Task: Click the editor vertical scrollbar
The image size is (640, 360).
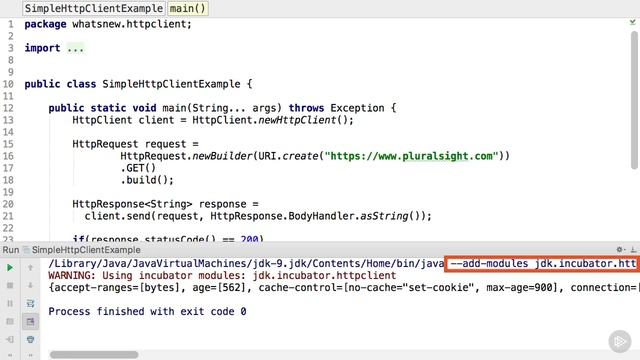Action: (634, 100)
